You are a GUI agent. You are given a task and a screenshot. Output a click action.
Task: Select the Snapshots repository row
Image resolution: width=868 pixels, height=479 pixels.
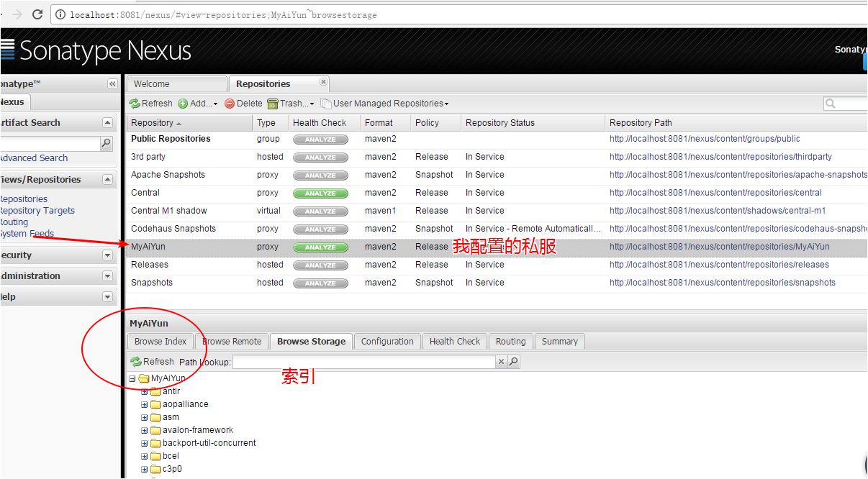point(497,283)
